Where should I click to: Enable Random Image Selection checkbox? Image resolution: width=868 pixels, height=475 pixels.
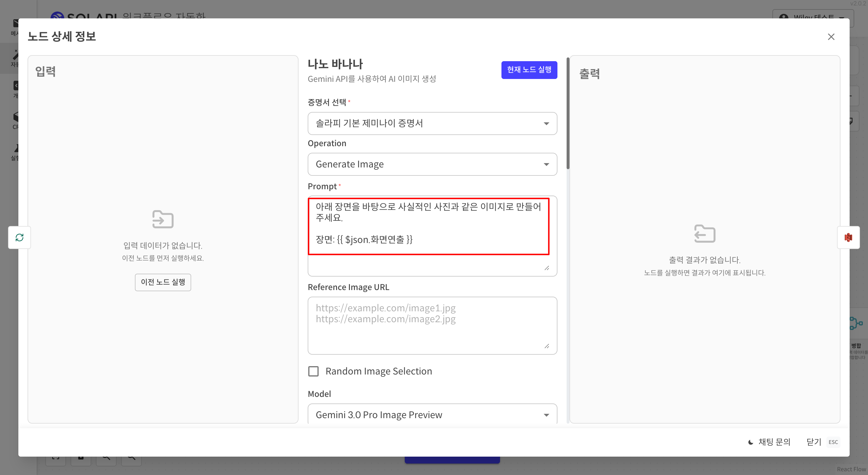(x=313, y=371)
